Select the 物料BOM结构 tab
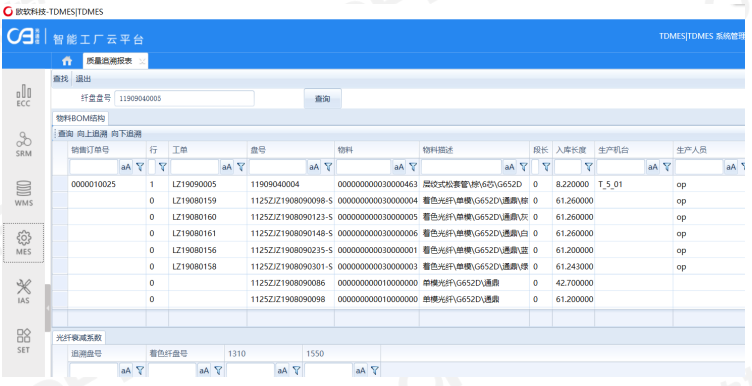This screenshot has height=386, width=752. tap(81, 118)
